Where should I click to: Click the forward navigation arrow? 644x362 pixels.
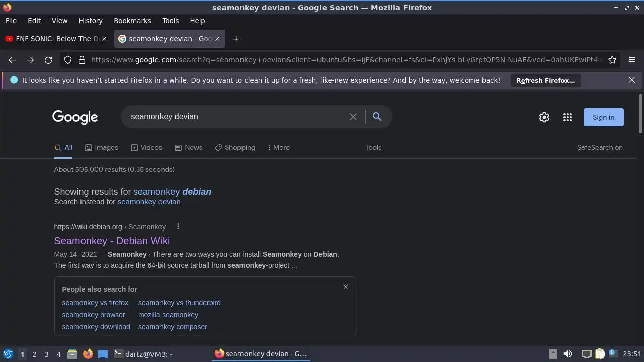coord(30,60)
